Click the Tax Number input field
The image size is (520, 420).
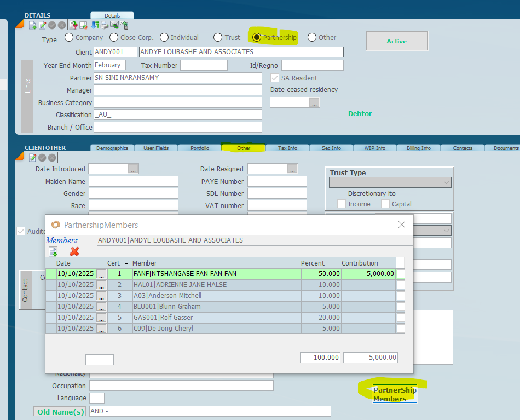coord(204,65)
